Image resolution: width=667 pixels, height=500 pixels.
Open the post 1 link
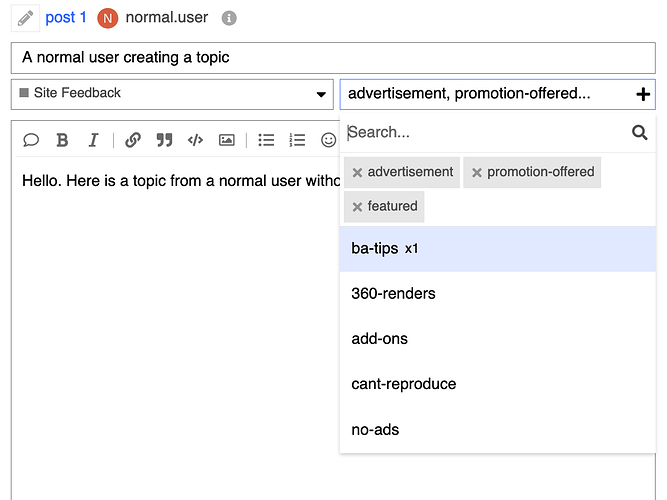tap(66, 17)
